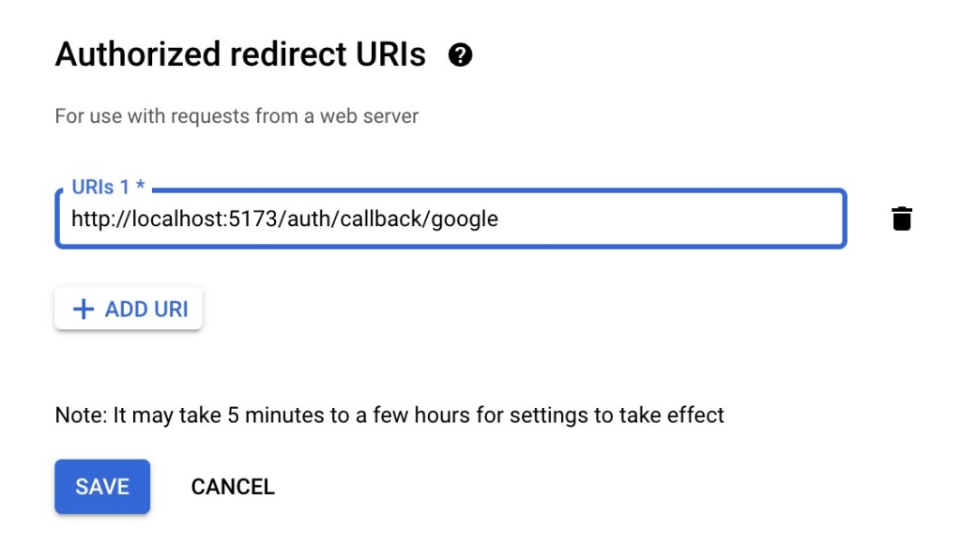Click the plus icon in ADD URI
This screenshot has width=961, height=560.
pos(84,309)
